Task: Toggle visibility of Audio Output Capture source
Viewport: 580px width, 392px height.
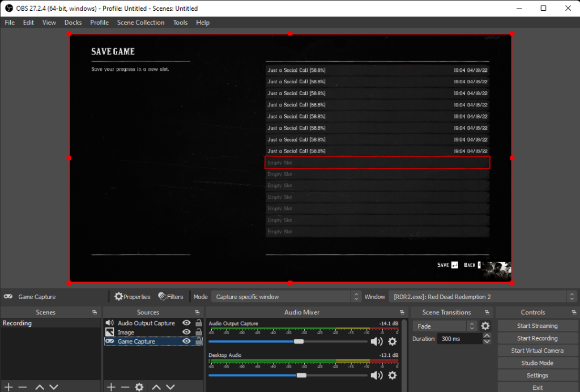Action: point(186,323)
